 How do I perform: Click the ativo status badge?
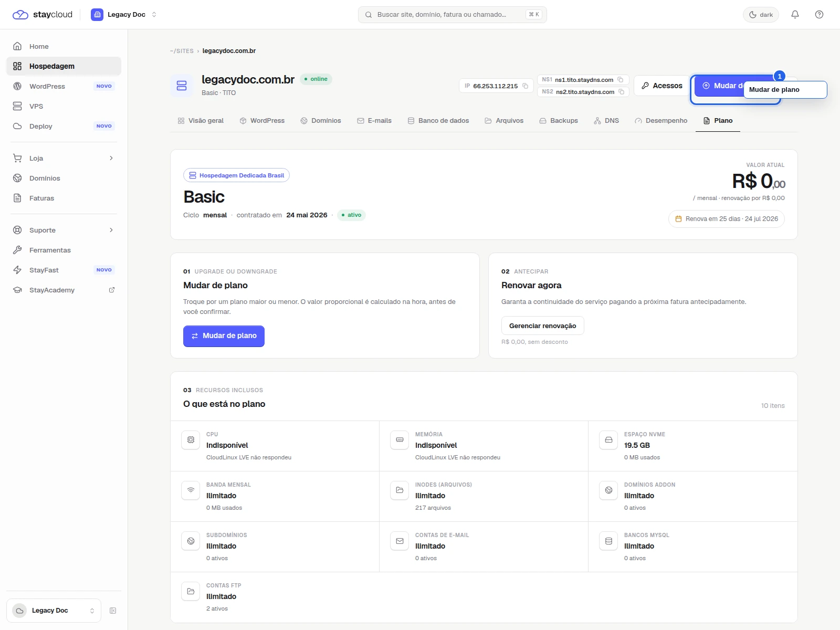351,215
